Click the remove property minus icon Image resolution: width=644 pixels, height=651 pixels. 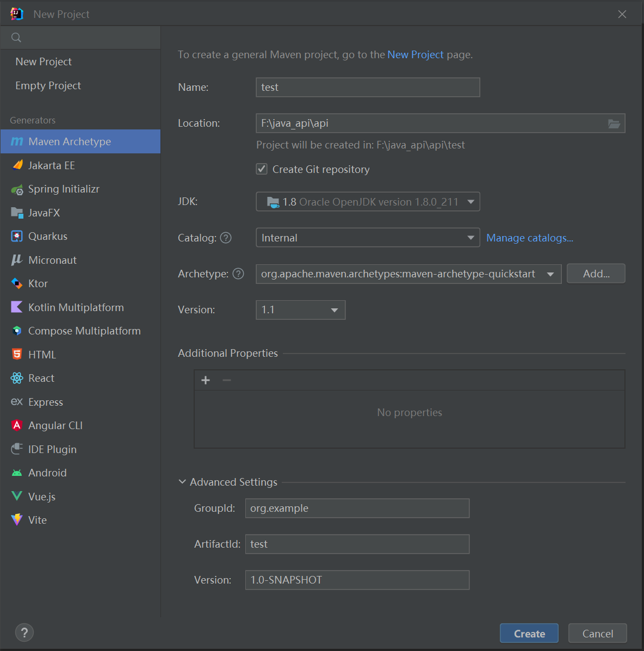point(227,380)
